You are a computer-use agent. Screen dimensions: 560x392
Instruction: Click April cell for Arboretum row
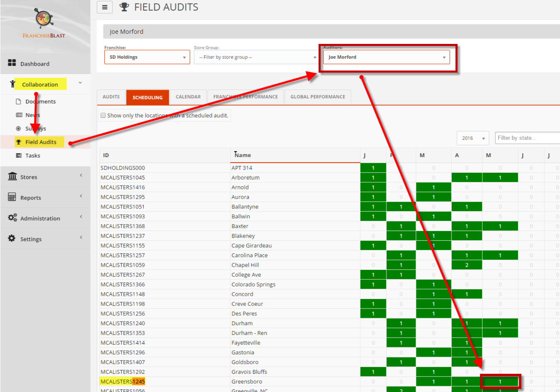click(467, 178)
